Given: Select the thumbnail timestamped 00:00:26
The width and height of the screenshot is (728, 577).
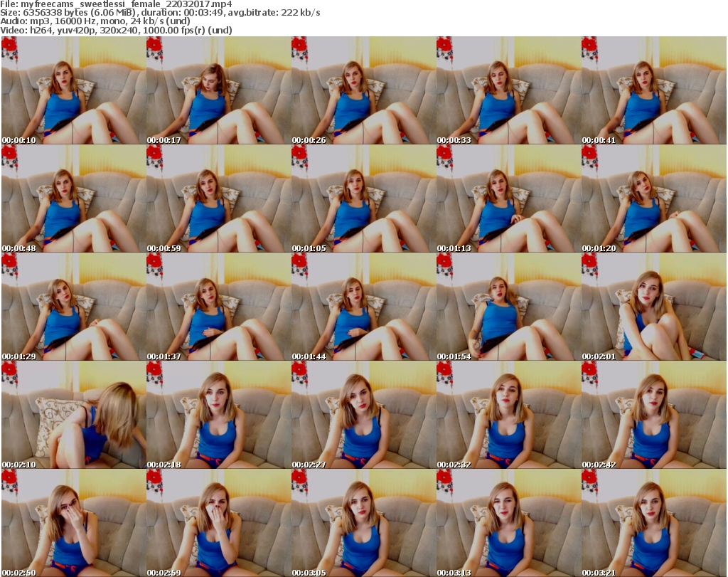Looking at the screenshot, I should click(x=363, y=90).
